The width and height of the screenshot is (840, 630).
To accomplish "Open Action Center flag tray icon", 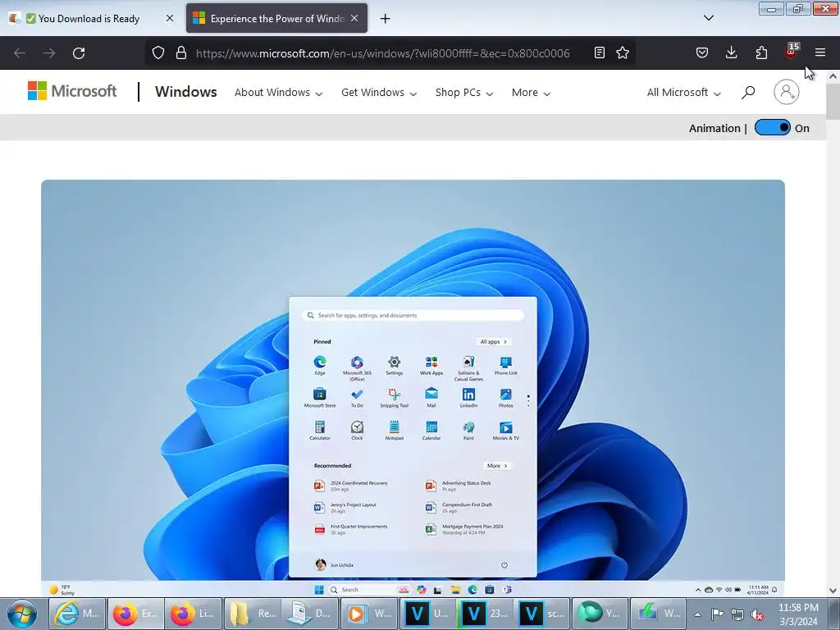I will pyautogui.click(x=717, y=614).
